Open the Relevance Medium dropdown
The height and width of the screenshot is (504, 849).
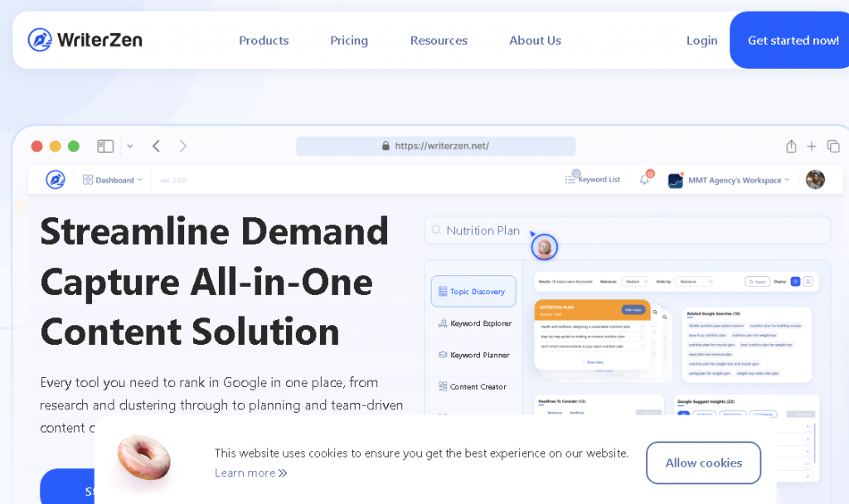[634, 282]
